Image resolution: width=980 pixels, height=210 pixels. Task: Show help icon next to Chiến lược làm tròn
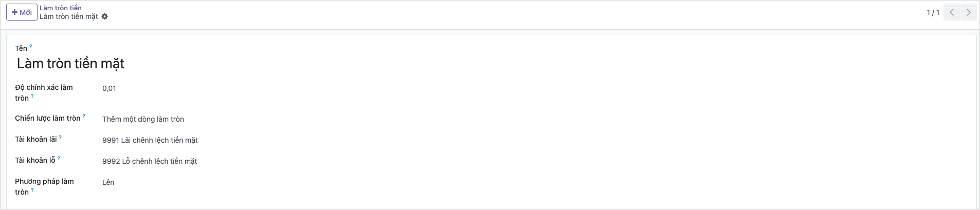pos(84,116)
